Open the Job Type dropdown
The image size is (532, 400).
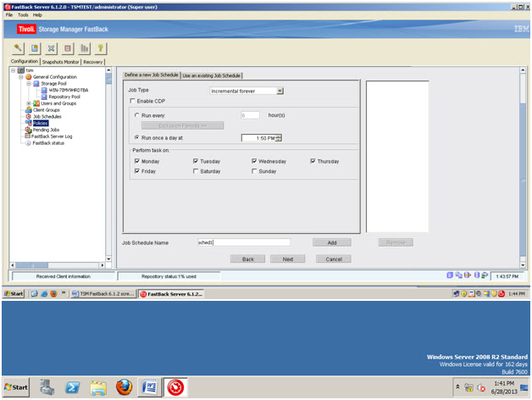(x=280, y=91)
